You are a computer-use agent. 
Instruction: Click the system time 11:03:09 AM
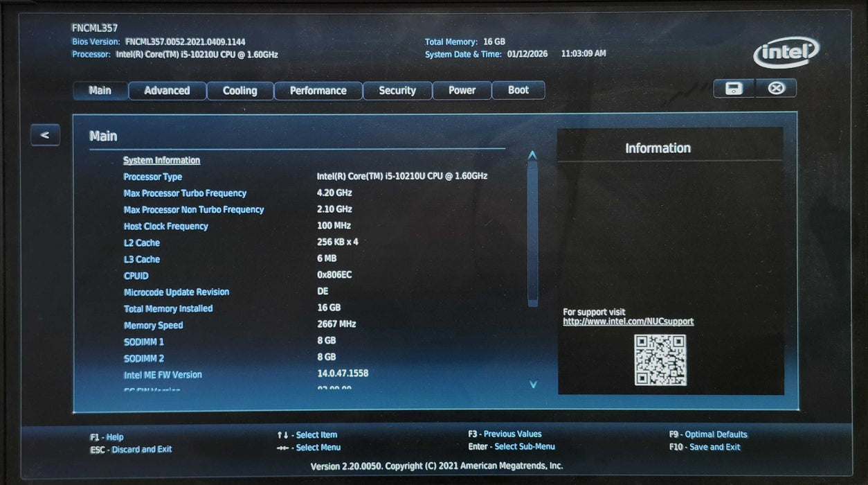click(x=584, y=53)
